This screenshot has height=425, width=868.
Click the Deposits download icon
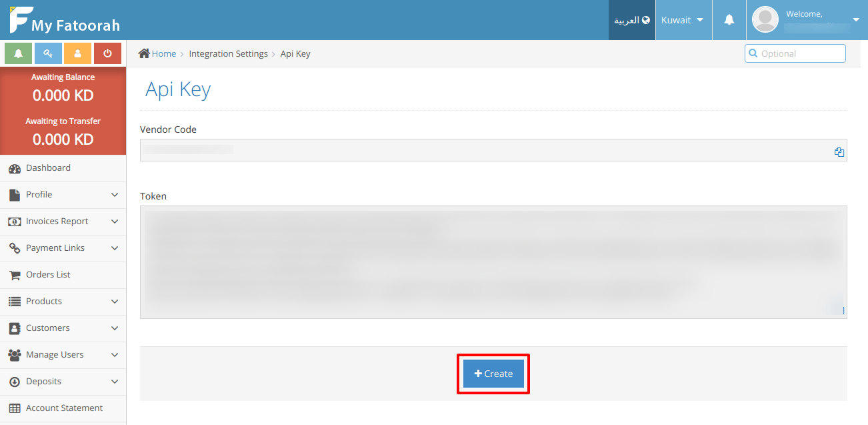14,382
